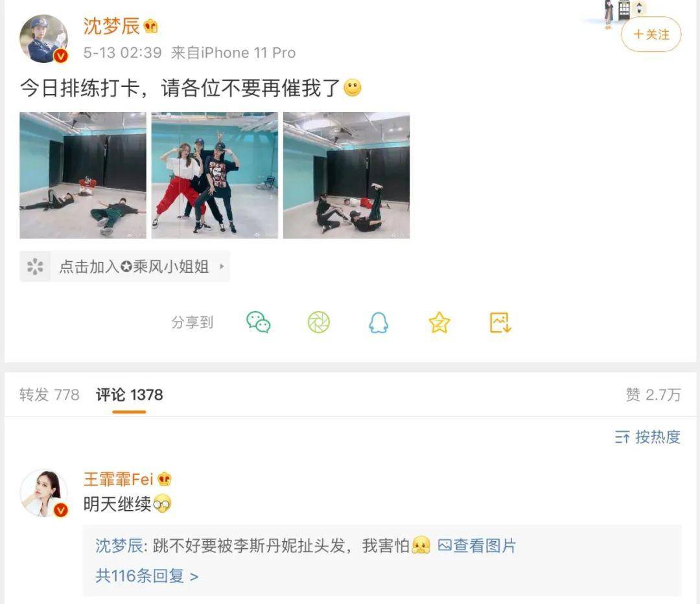Image resolution: width=700 pixels, height=604 pixels.
Task: Open 王霏霏Fei commenter avatar
Action: pos(44,493)
